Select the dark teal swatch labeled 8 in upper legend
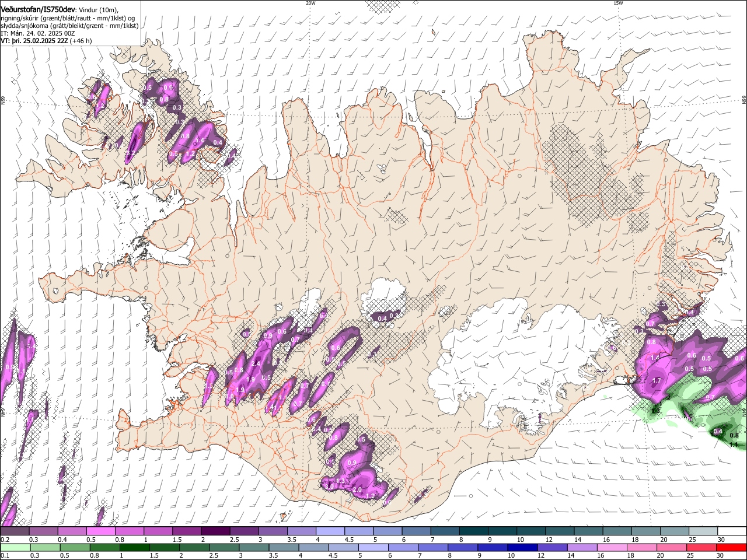Viewport: 747px width, 560px height. tap(474, 531)
